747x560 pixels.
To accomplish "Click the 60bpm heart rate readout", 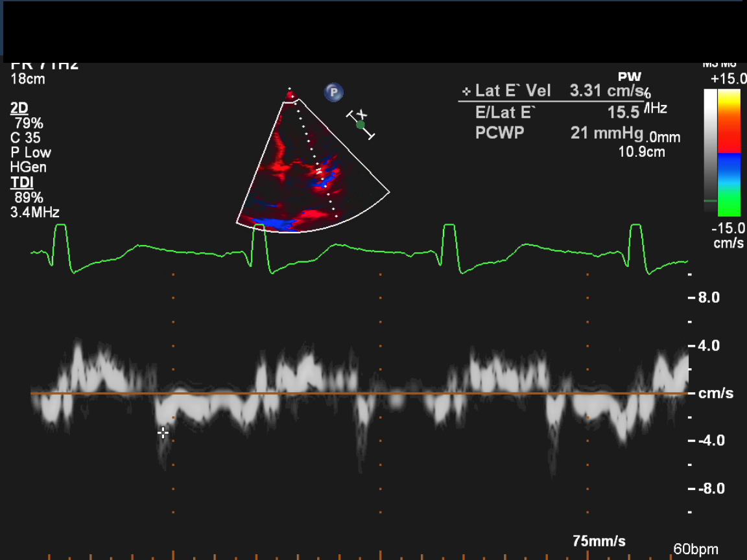I will pyautogui.click(x=695, y=550).
